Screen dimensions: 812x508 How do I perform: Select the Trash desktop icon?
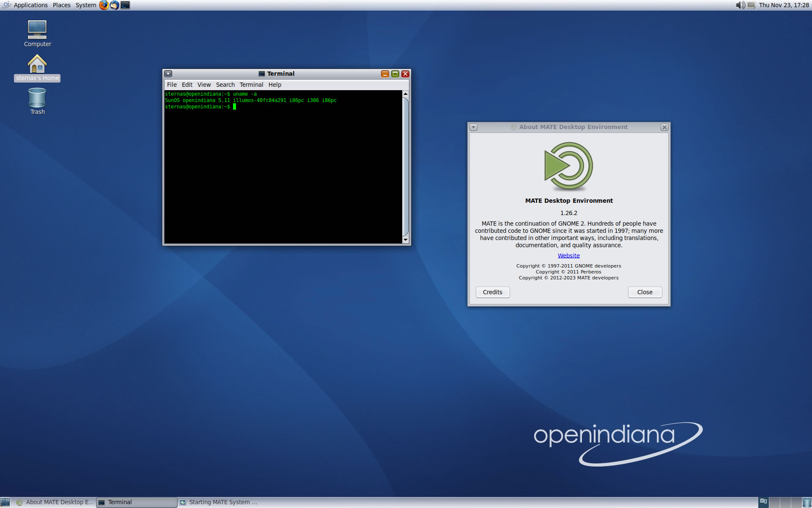pos(37,101)
